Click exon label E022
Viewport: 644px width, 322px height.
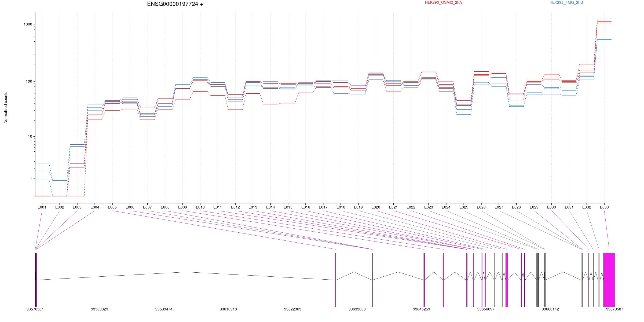click(411, 207)
